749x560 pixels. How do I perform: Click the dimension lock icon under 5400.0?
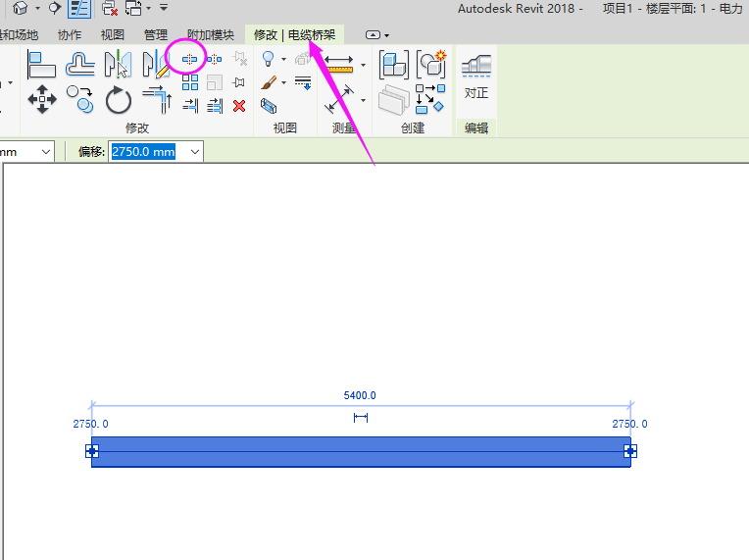[x=361, y=418]
